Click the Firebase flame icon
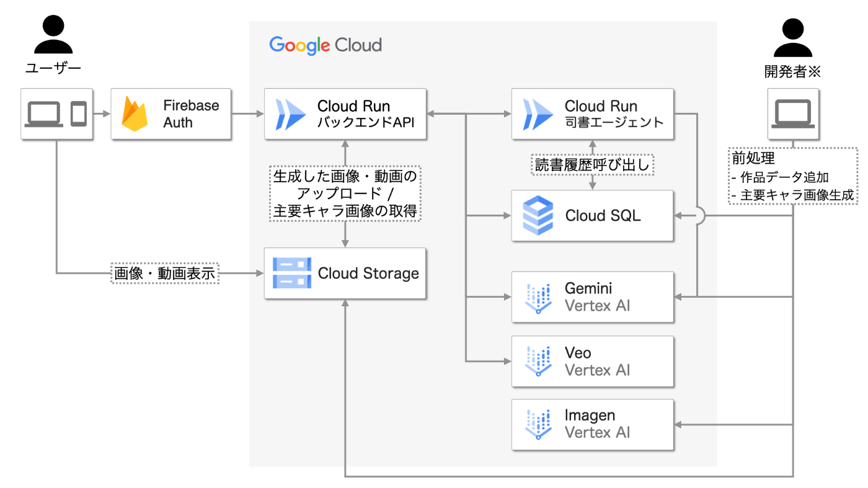 (135, 114)
